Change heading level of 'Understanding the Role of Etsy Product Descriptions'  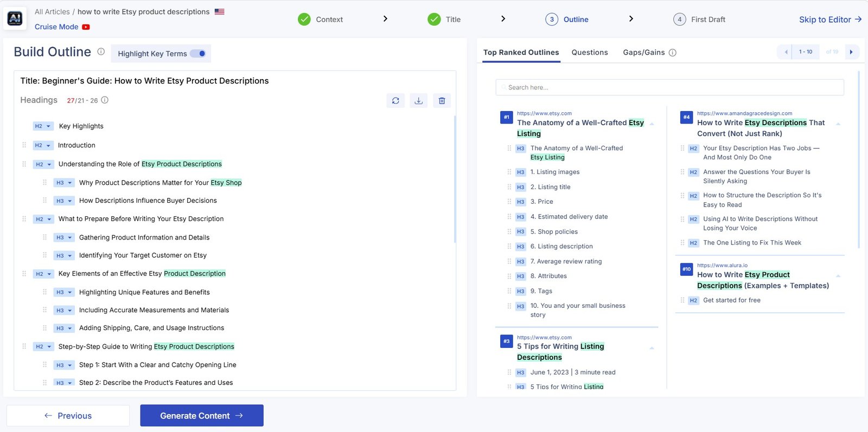click(x=43, y=164)
